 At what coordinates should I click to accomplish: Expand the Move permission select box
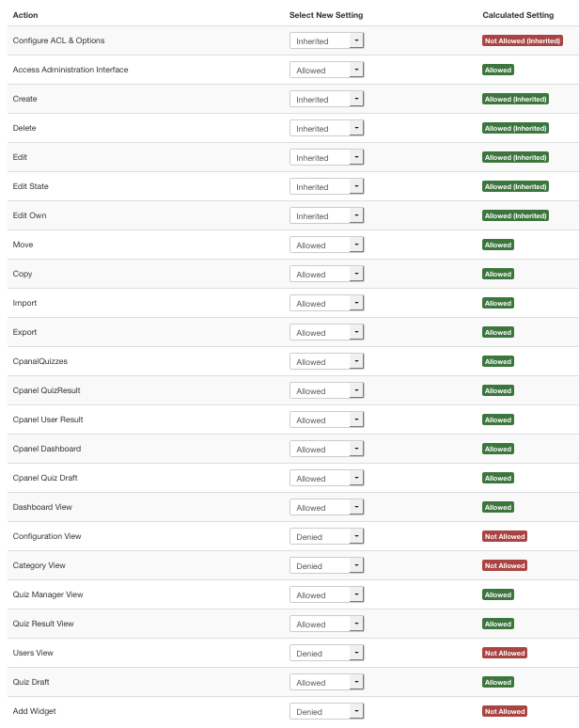point(326,245)
